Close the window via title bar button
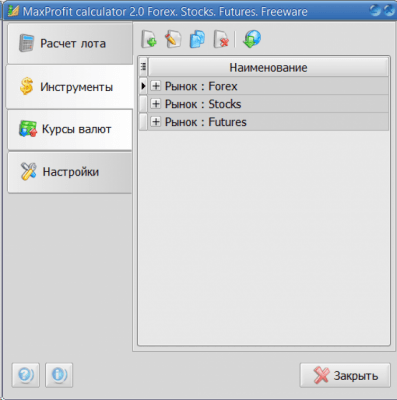Image resolution: width=397 pixels, height=400 pixels. pyautogui.click(x=389, y=10)
